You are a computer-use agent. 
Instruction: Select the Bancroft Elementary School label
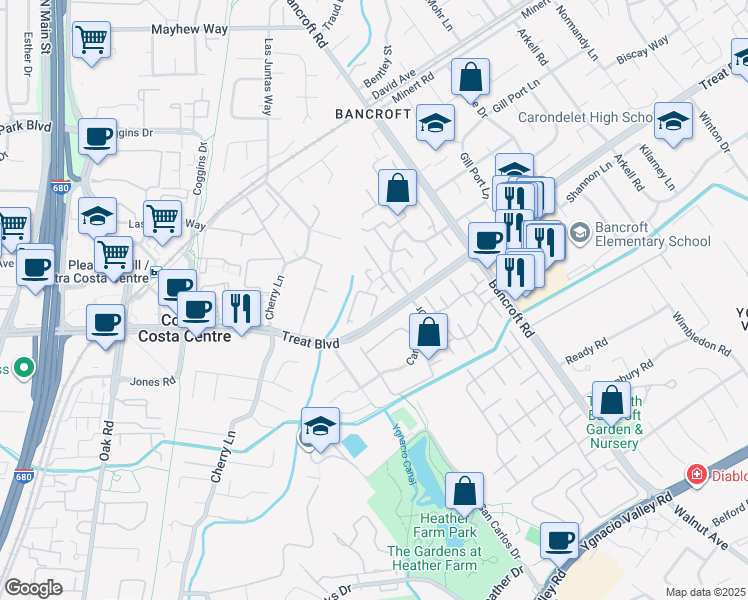pyautogui.click(x=653, y=234)
